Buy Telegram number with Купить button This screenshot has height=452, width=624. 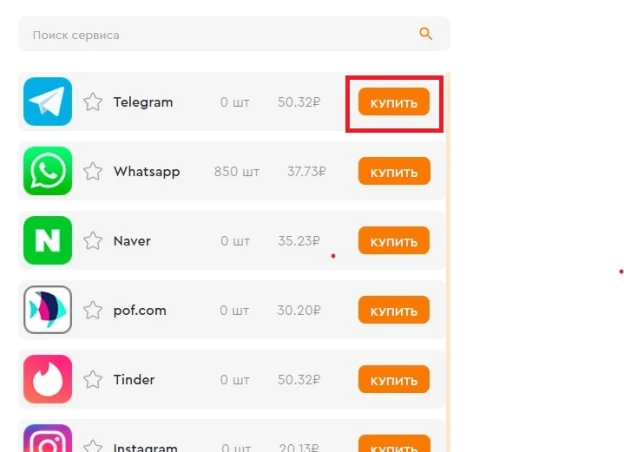coord(394,102)
